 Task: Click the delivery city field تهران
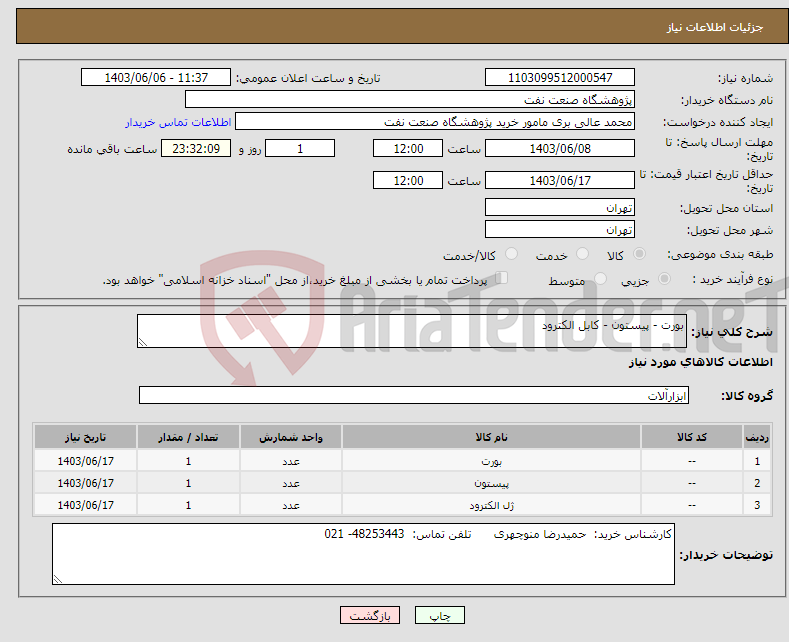pyautogui.click(x=560, y=229)
